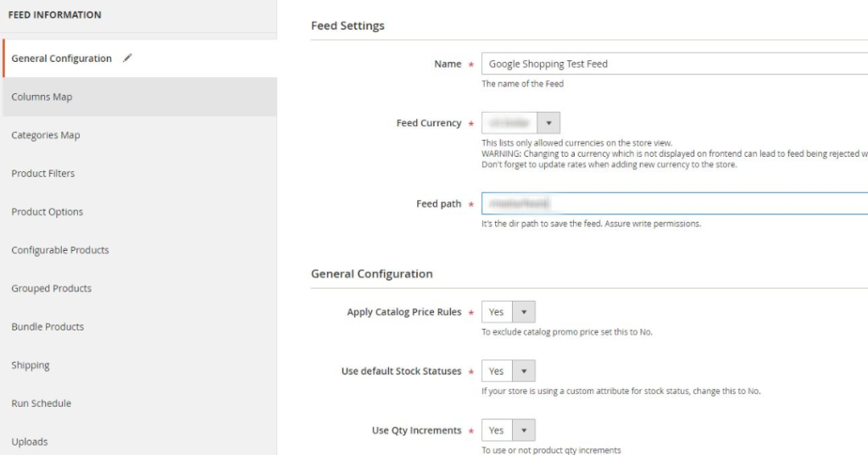Screen dimensions: 868x455
Task: Click the 'Don't forget to update rates' note
Action: pyautogui.click(x=609, y=164)
